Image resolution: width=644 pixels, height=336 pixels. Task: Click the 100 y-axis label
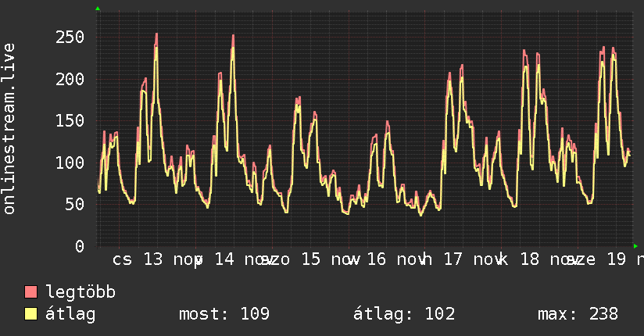pos(70,163)
